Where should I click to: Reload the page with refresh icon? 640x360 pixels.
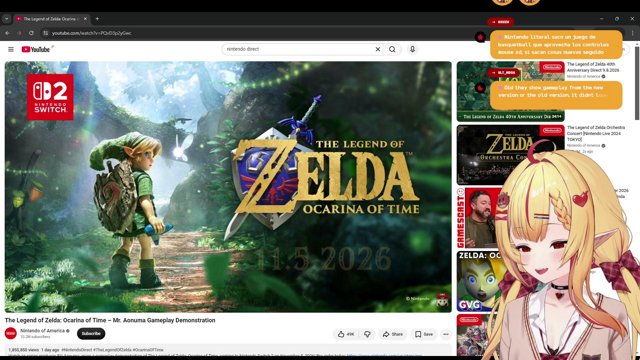pos(31,33)
